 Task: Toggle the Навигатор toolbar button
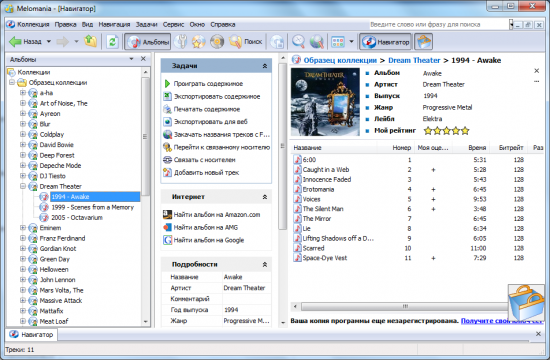[385, 42]
